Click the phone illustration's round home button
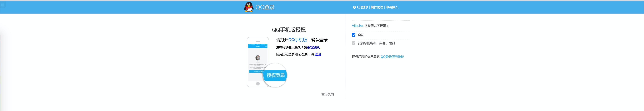This screenshot has width=644, height=111. [258, 84]
